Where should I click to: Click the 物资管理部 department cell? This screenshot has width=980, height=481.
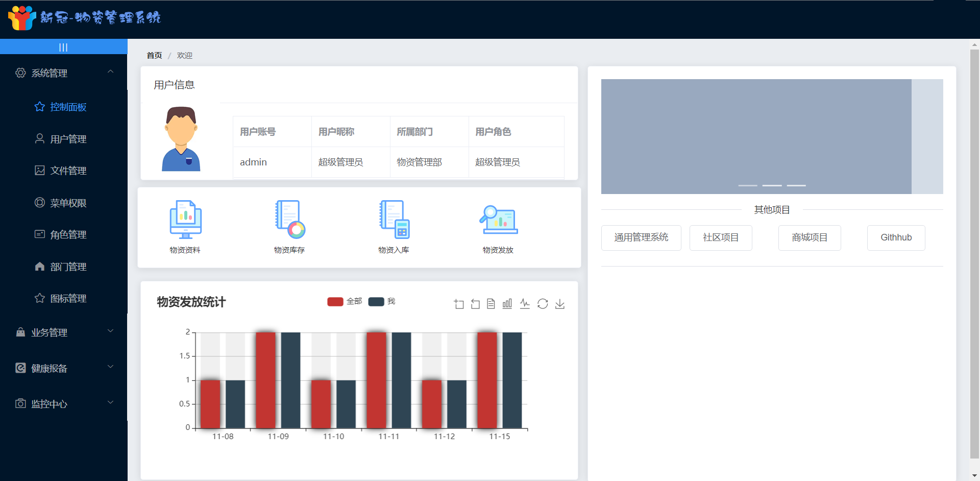click(429, 162)
